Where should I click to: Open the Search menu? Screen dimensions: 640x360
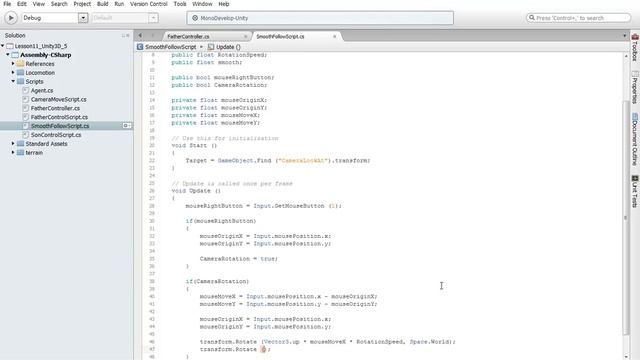pos(59,4)
